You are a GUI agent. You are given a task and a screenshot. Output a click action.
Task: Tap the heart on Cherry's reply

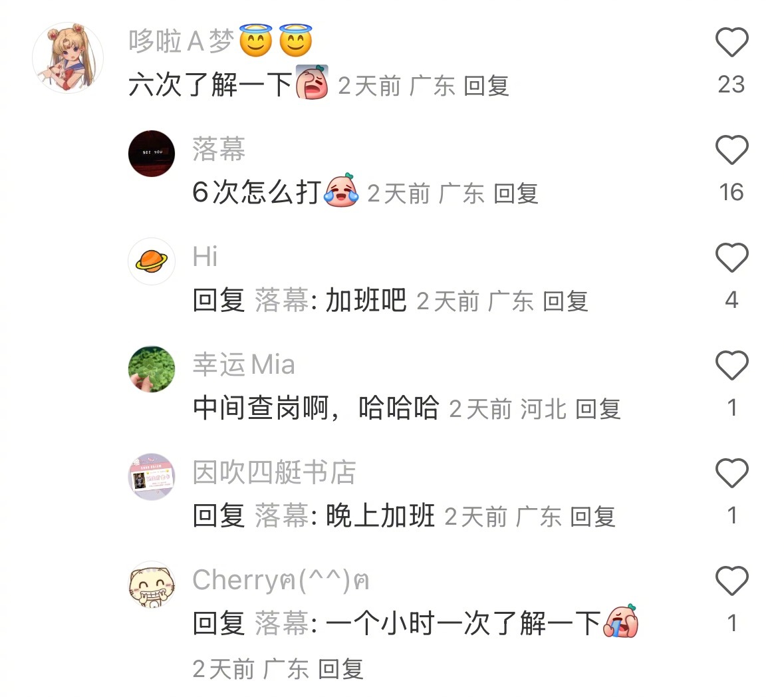731,581
